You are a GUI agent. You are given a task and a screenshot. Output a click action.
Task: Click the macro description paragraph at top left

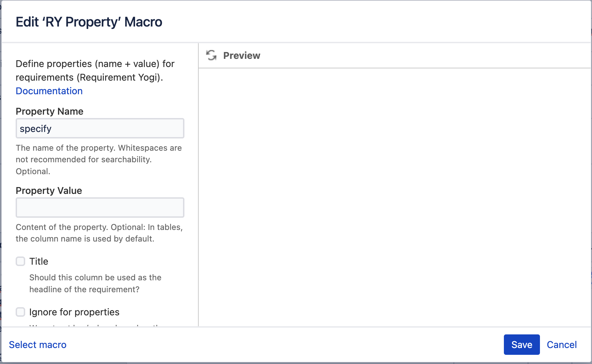(x=95, y=70)
